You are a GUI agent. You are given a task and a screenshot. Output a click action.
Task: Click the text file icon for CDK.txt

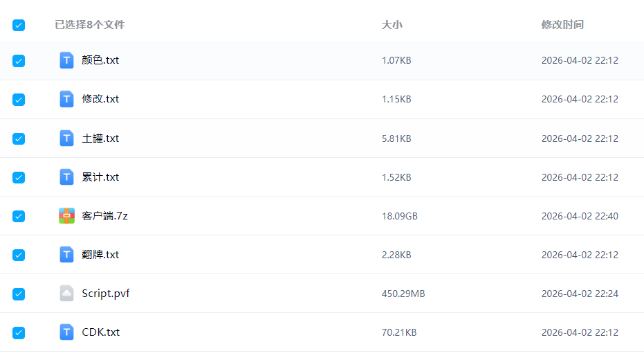click(x=66, y=332)
